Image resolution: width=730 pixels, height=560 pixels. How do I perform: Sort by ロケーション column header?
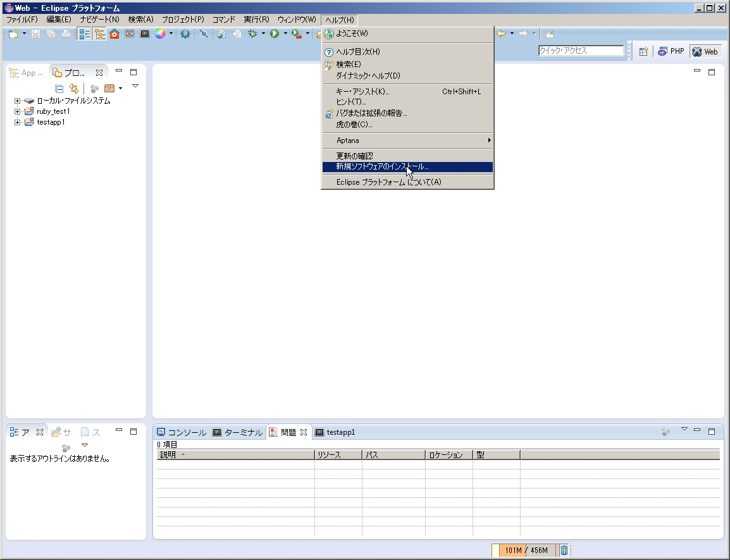[x=449, y=455]
